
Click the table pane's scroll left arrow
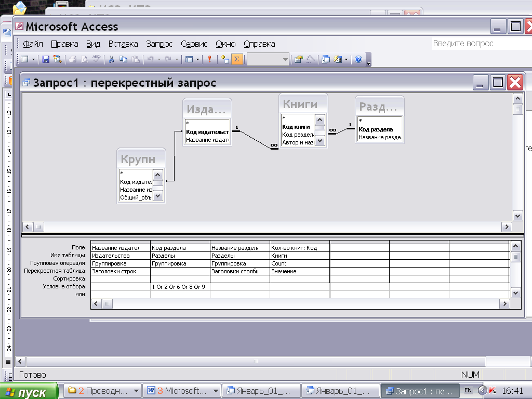click(28, 227)
